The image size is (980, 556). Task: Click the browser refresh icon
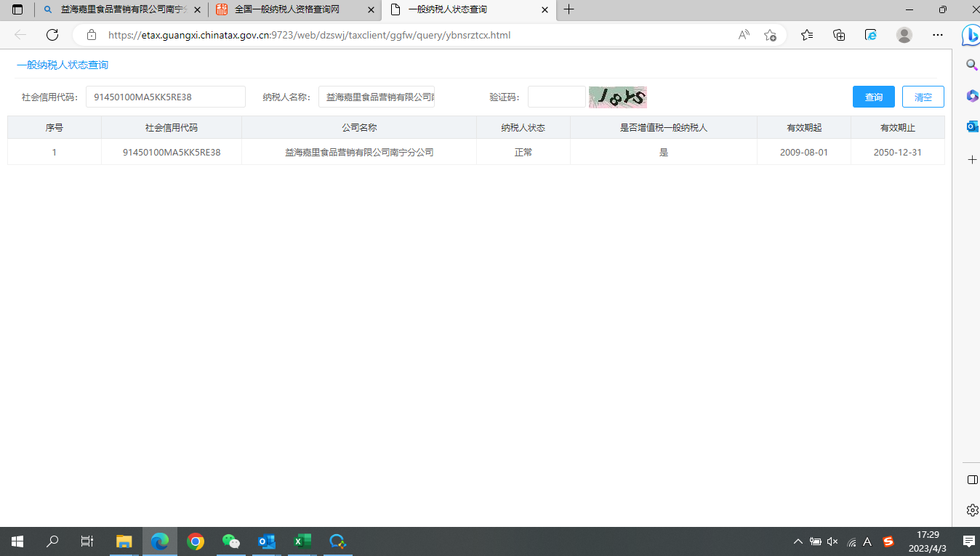(x=52, y=35)
